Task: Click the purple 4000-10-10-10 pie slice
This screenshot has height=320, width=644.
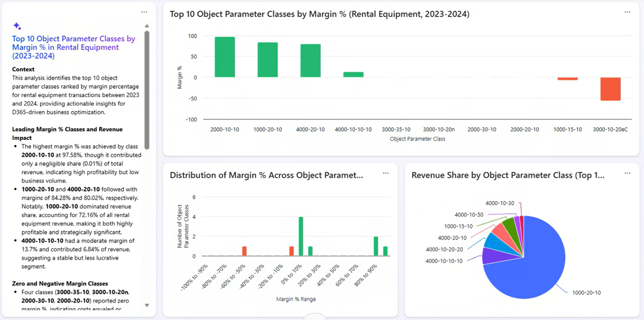Action: (x=488, y=256)
